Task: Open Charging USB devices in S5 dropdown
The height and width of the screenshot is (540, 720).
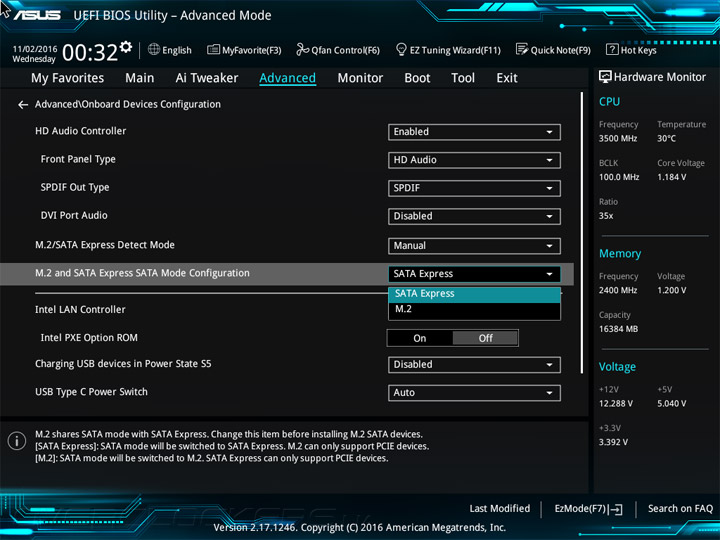Action: [474, 365]
